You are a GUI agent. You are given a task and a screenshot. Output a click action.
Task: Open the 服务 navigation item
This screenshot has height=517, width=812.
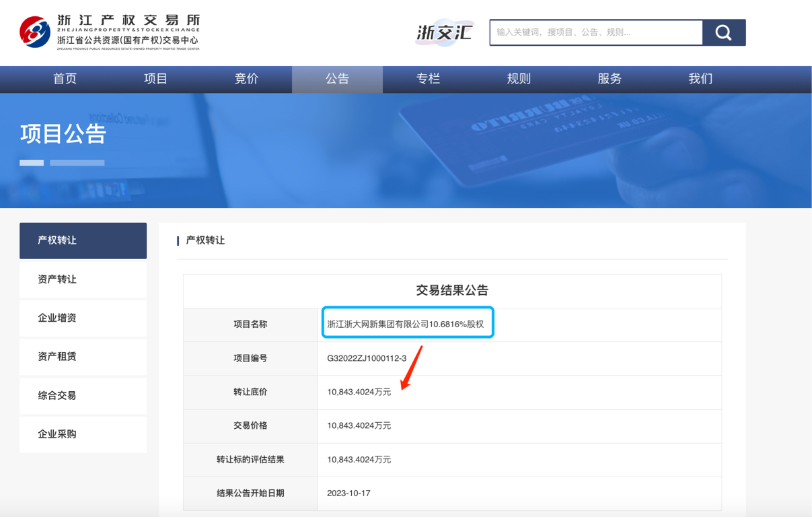[x=610, y=79]
